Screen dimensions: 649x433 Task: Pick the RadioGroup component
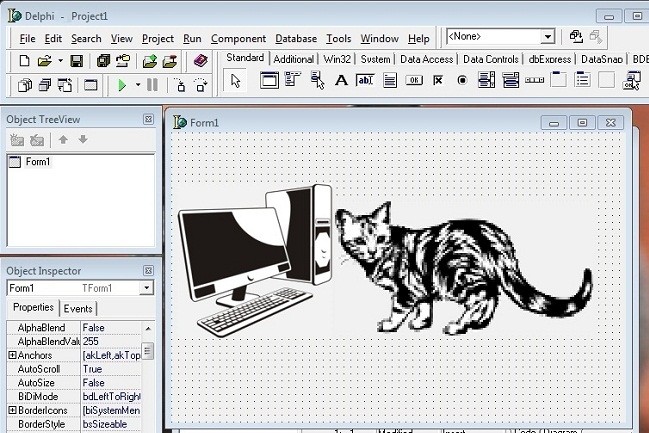click(x=582, y=79)
